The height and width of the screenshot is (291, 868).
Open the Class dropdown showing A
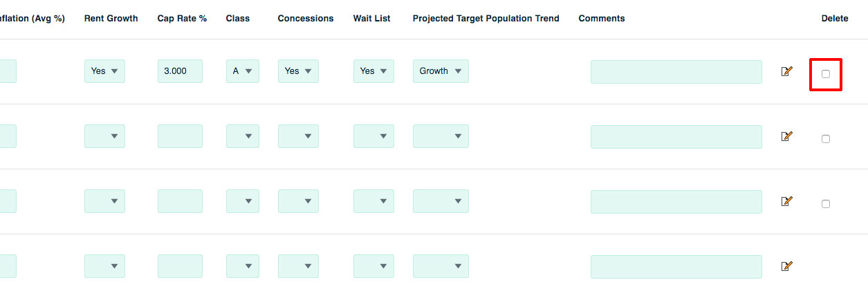coord(242,71)
